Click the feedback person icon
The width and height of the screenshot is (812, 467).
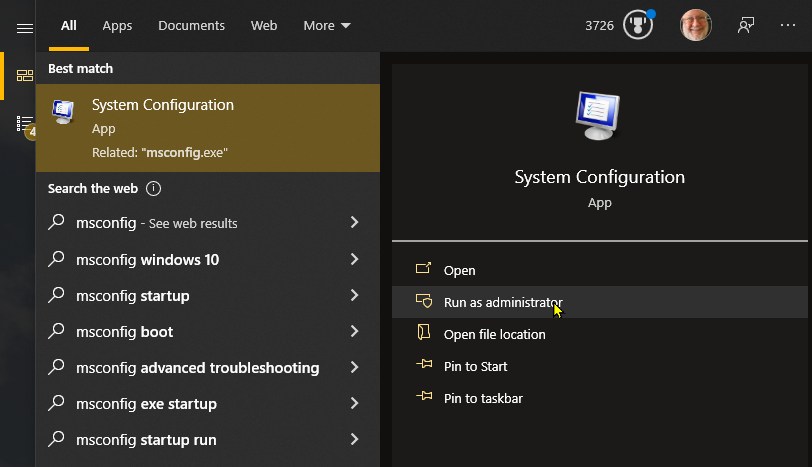(x=746, y=25)
